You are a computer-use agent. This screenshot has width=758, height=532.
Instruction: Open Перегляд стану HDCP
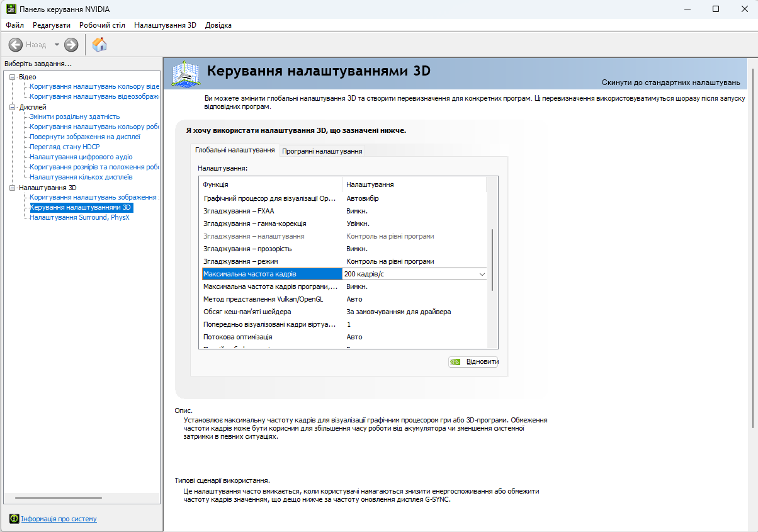(x=65, y=147)
